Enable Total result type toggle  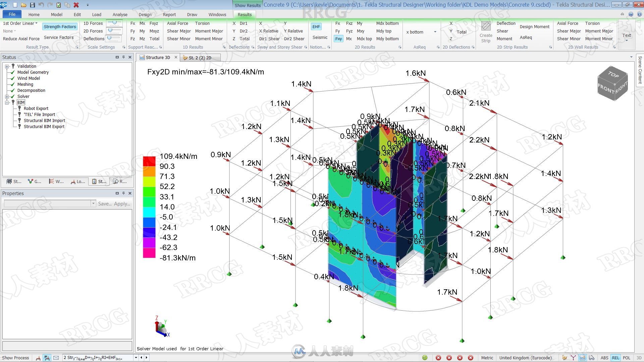[154, 39]
